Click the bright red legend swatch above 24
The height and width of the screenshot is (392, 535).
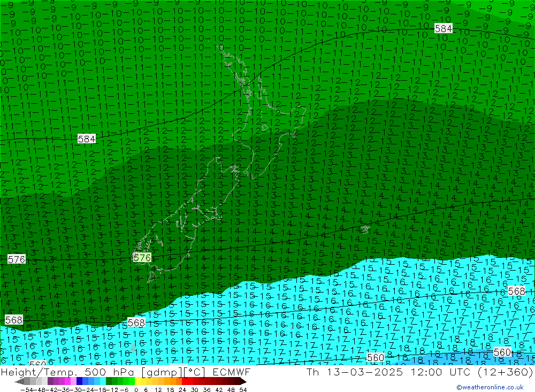click(x=185, y=381)
